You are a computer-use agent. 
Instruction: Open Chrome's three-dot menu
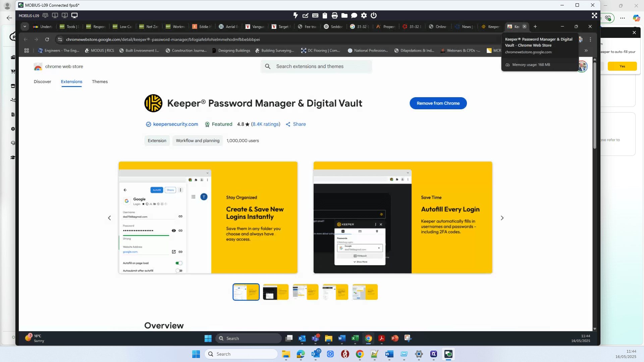[x=590, y=40]
